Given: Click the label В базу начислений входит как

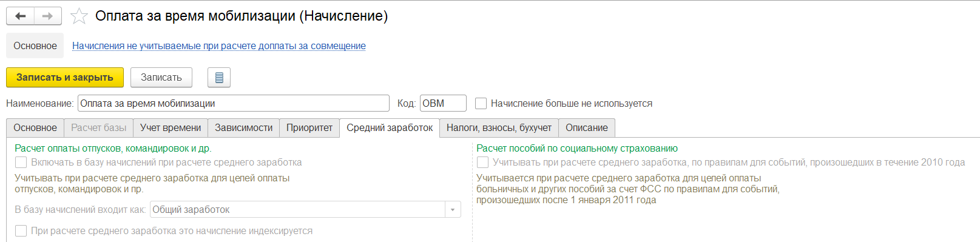Looking at the screenshot, I should tap(80, 210).
